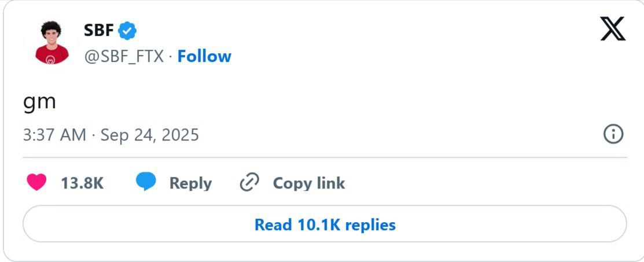Screen dimensions: 644x262
Task: Open Read 10.1K replies
Action: coord(325,224)
